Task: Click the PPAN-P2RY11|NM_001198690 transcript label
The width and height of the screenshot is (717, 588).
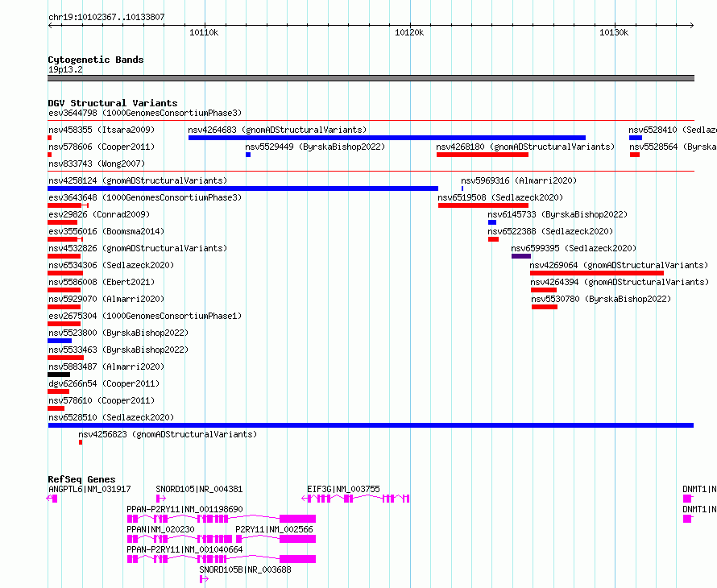Action: (184, 509)
